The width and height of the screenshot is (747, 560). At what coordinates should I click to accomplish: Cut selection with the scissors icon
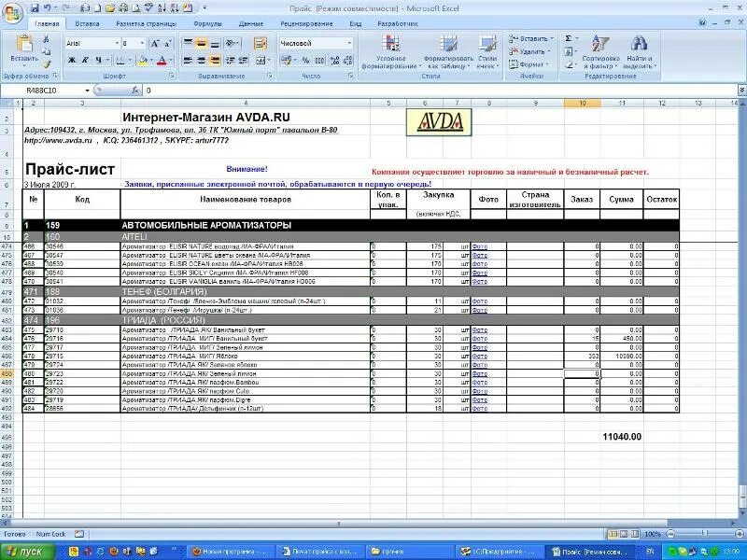pyautogui.click(x=46, y=39)
